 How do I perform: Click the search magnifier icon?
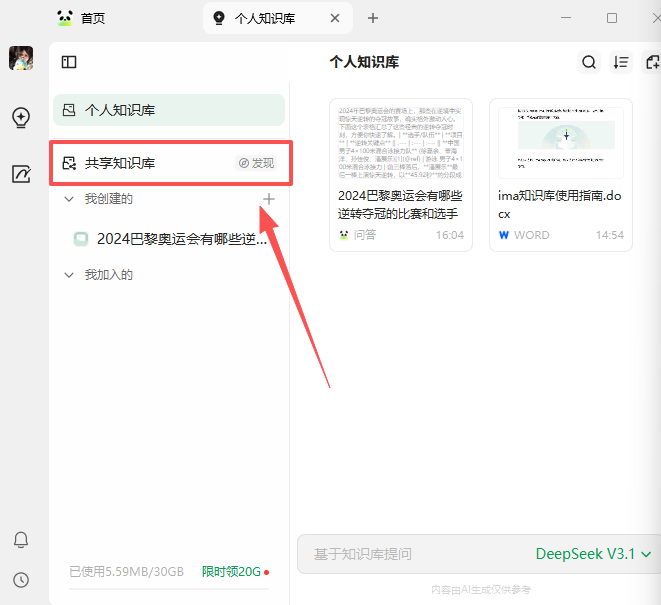[x=589, y=62]
